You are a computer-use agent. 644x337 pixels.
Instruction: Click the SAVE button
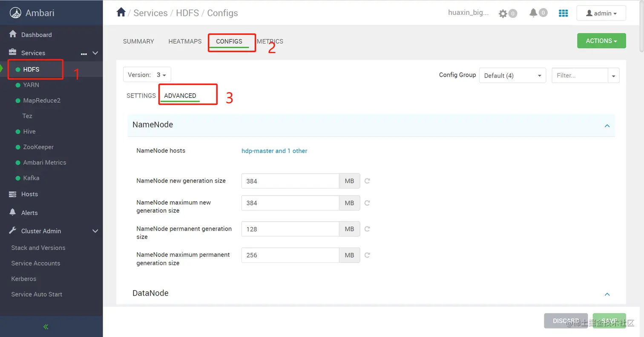(x=609, y=320)
